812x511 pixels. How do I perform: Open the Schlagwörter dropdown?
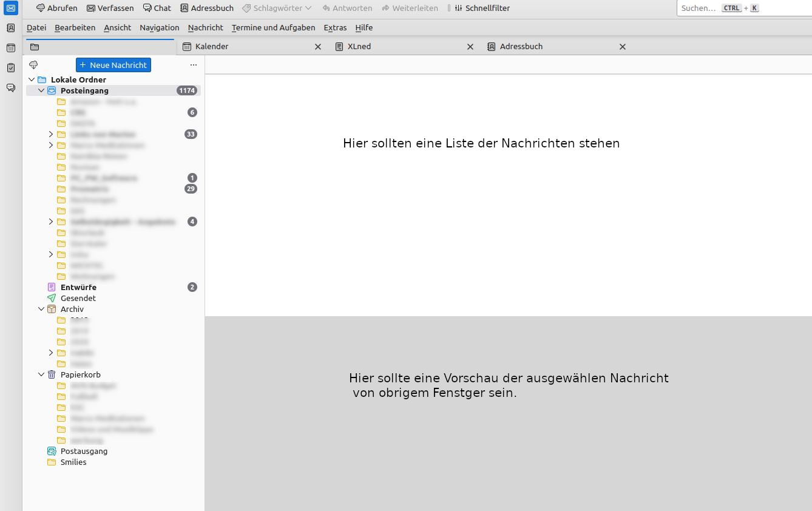tap(277, 8)
